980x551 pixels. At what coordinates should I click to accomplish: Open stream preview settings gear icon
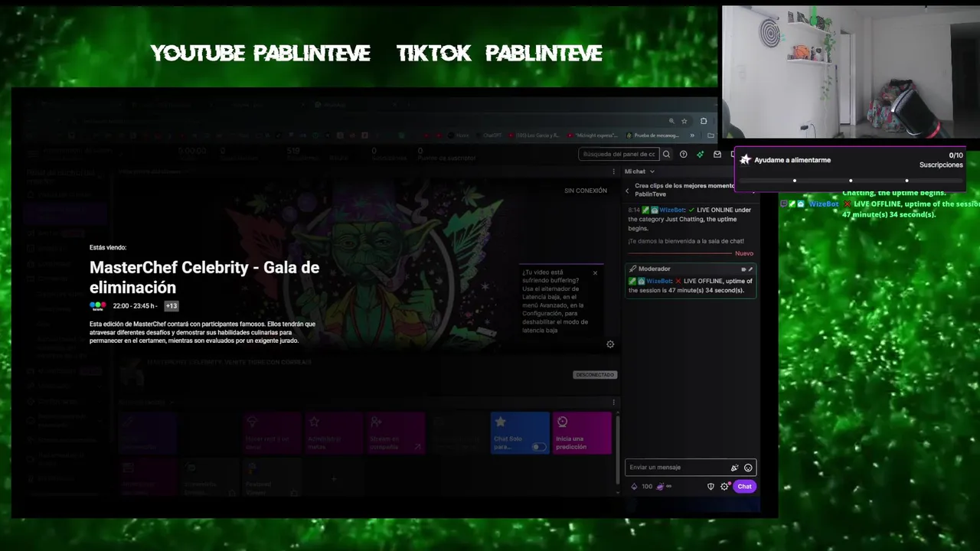[610, 344]
